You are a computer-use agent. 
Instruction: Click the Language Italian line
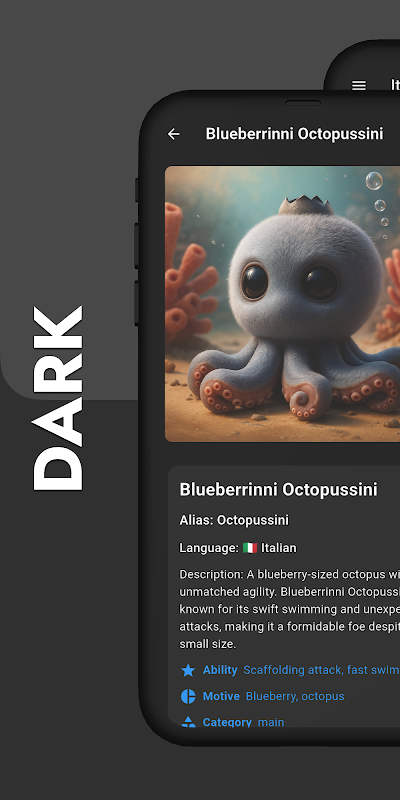pos(238,548)
